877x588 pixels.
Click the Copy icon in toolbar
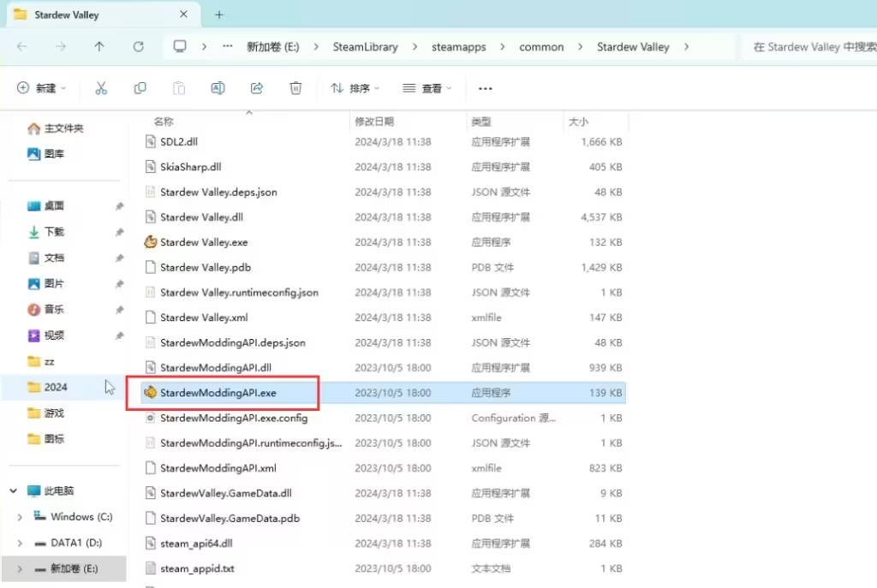pos(140,88)
